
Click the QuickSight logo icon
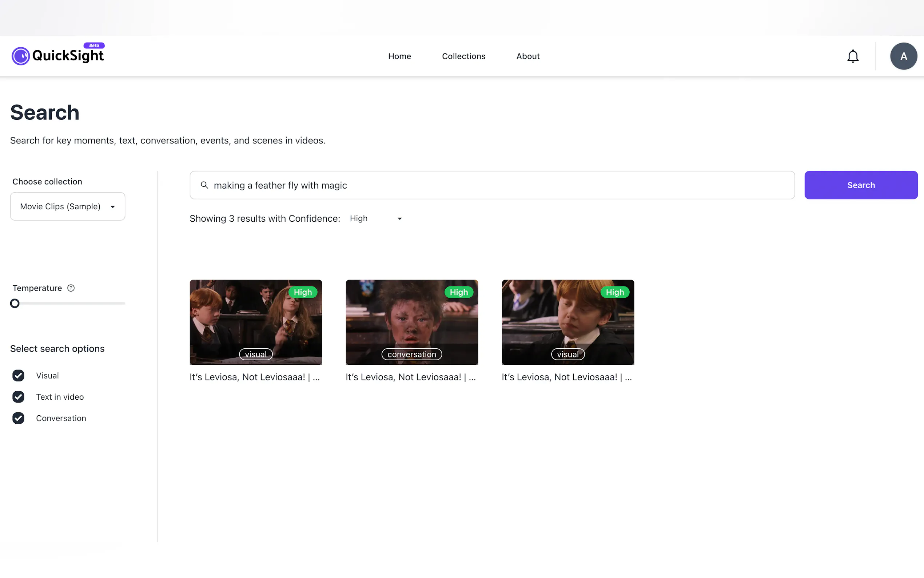(x=21, y=56)
